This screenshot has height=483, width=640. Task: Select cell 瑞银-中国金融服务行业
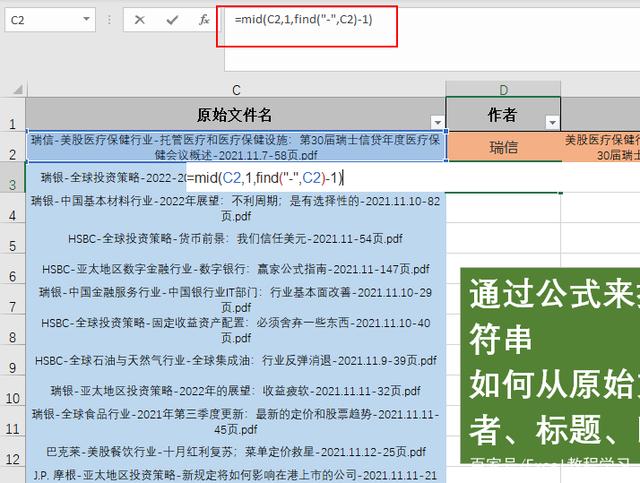(x=236, y=299)
